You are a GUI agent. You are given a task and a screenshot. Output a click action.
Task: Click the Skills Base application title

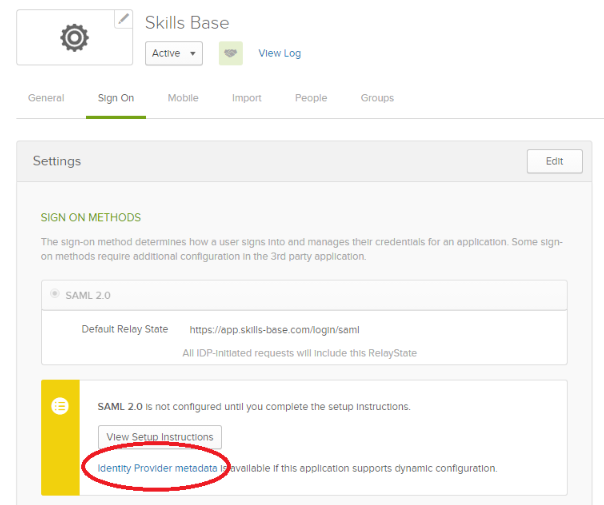click(x=187, y=22)
